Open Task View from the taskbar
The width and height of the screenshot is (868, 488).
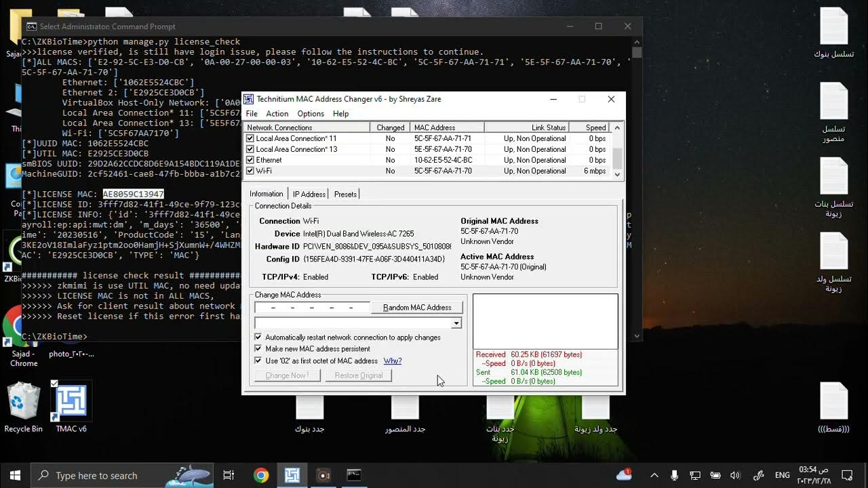pos(229,475)
